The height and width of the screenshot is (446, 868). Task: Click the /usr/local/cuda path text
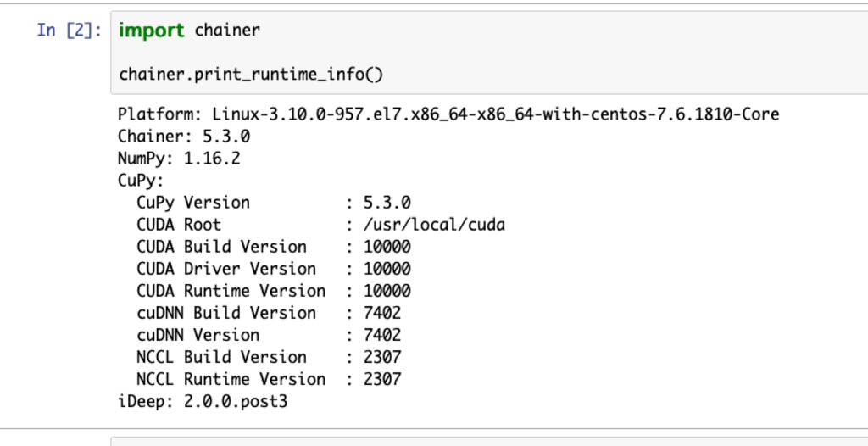click(434, 225)
